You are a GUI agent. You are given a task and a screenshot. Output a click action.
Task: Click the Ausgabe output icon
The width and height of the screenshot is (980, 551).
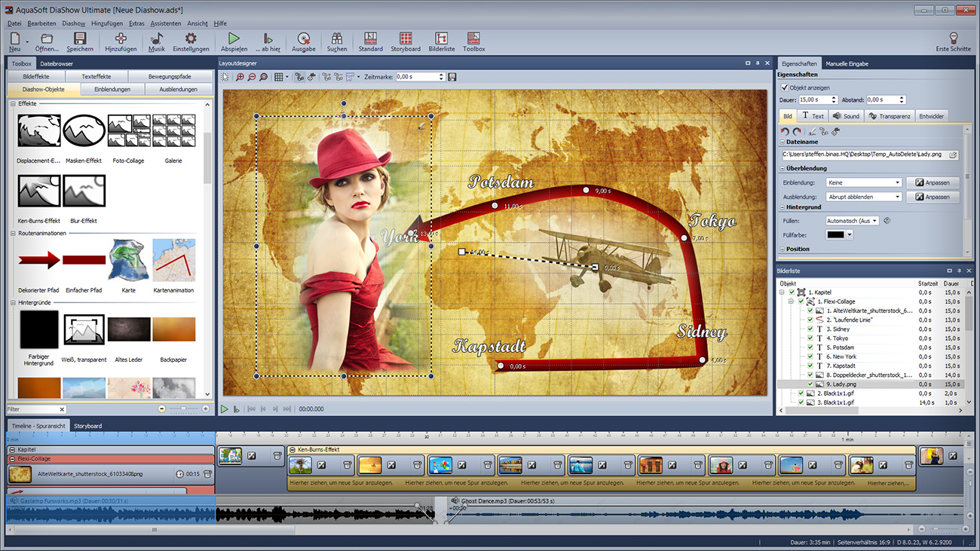click(x=303, y=39)
